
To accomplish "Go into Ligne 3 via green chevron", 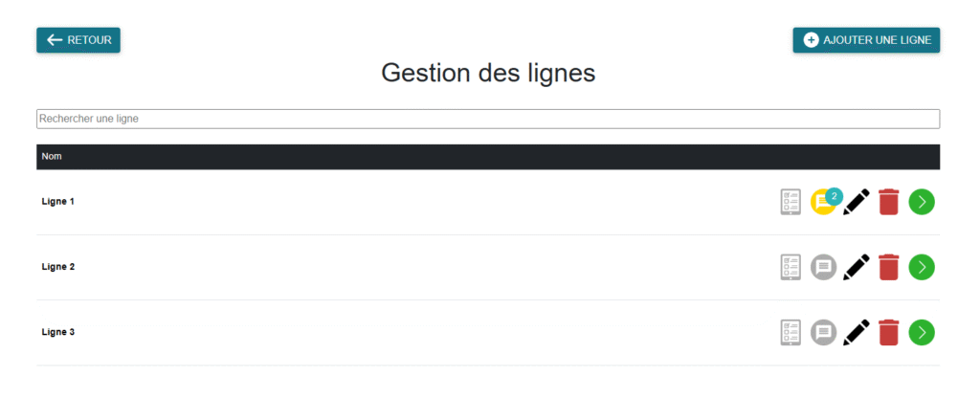I will (922, 332).
